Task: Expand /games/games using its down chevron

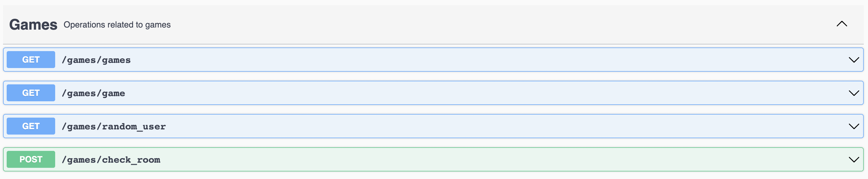Action: [x=853, y=60]
